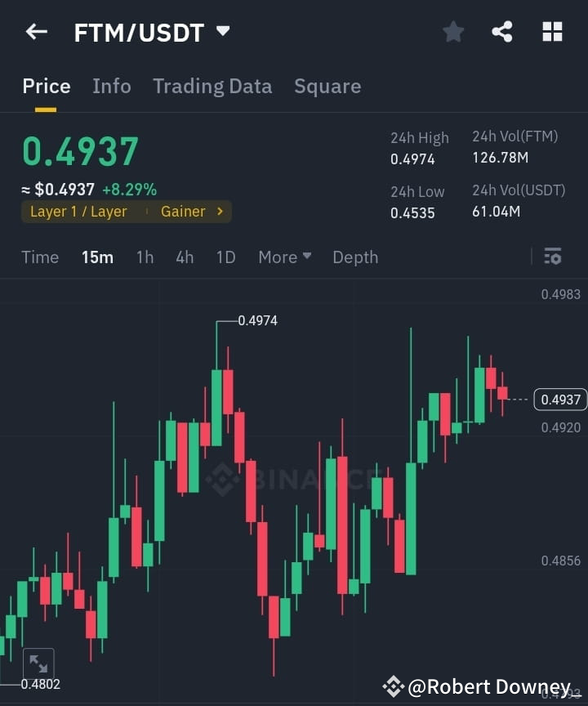This screenshot has width=588, height=706.
Task: Open the Layer 1 / Layer tag
Action: pyautogui.click(x=79, y=211)
